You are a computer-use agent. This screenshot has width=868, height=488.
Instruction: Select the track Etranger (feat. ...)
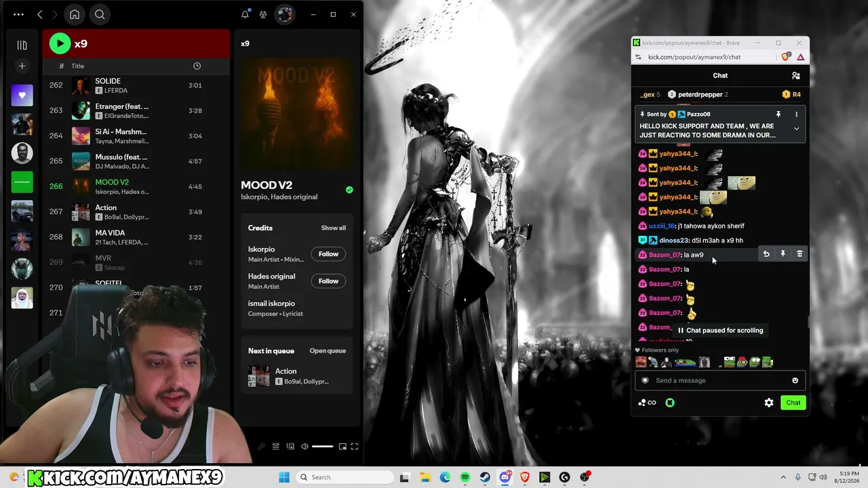point(137,110)
